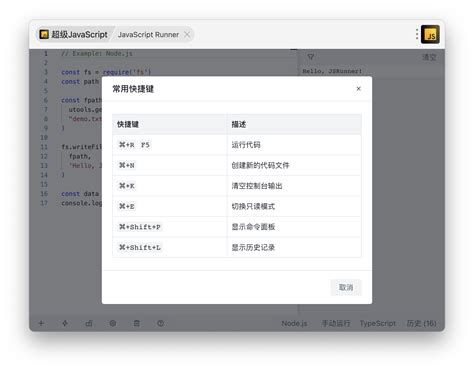Close the JavaScript Runner tab
Viewport: 474px width, 370px height.
coord(187,34)
